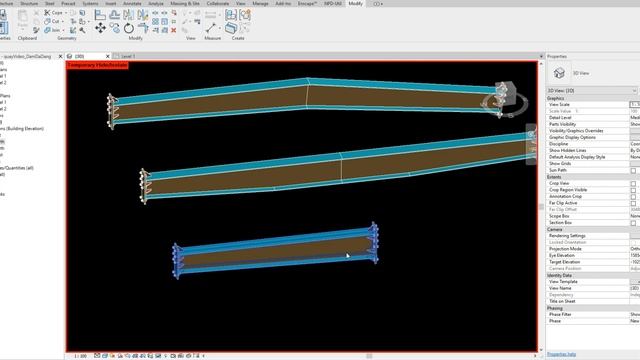This screenshot has height=360, width=640.
Task: Click the red Delete icon in Modify panel
Action: coord(173,30)
